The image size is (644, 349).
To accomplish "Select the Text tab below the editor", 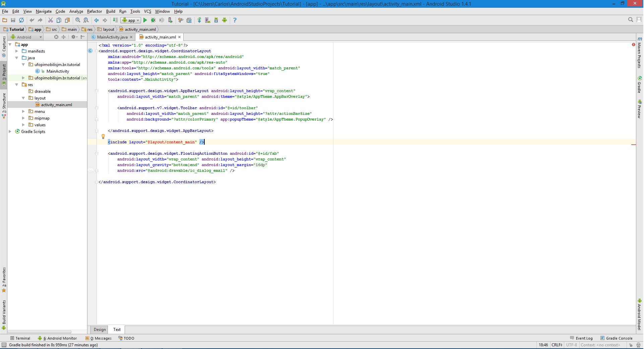I will point(117,330).
